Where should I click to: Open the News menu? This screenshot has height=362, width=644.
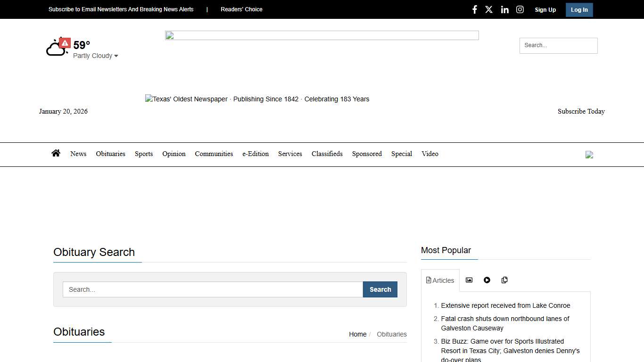coord(78,154)
